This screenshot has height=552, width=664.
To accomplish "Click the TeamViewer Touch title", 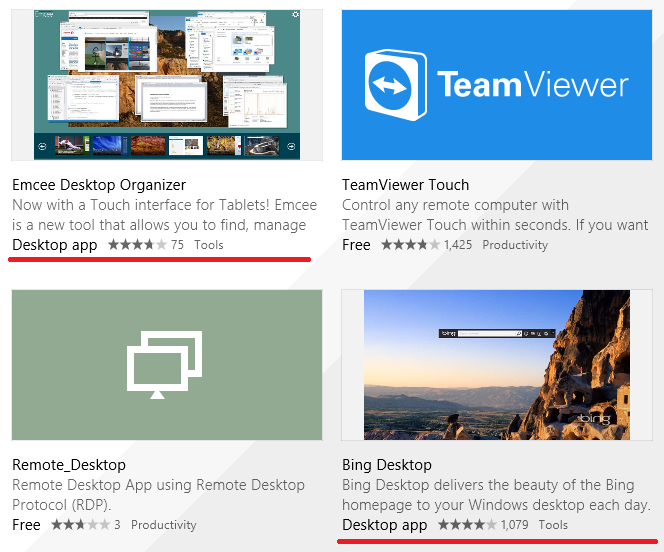I will click(405, 185).
